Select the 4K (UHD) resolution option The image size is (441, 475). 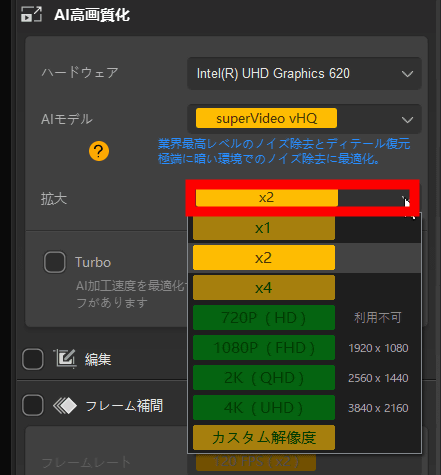(x=264, y=408)
